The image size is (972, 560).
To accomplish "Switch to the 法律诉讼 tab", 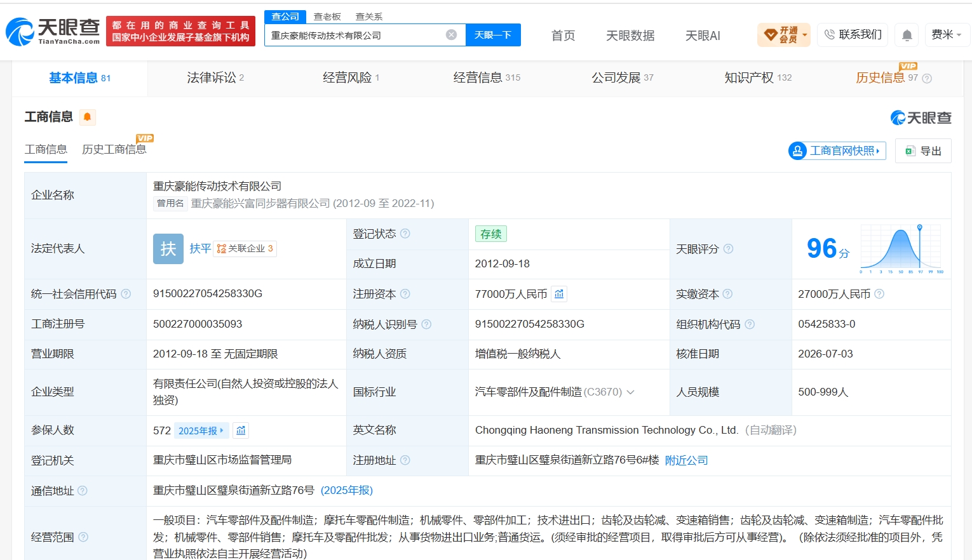I will pyautogui.click(x=215, y=77).
